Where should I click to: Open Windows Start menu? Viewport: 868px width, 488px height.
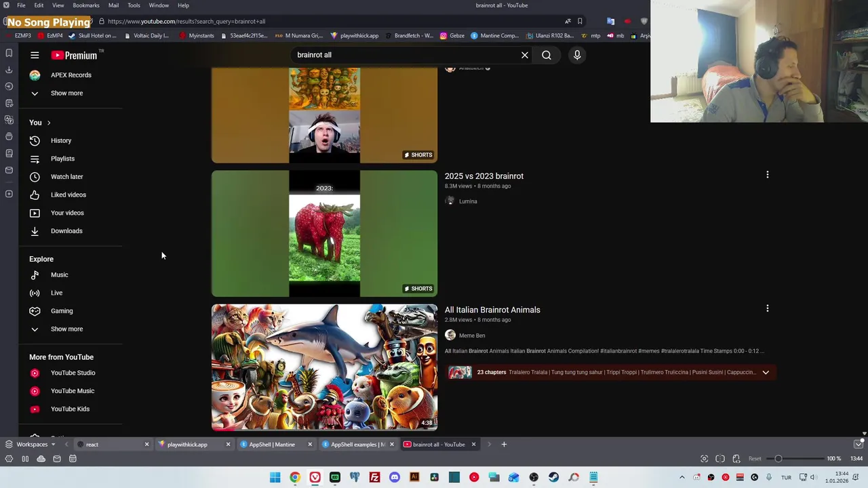[275, 477]
